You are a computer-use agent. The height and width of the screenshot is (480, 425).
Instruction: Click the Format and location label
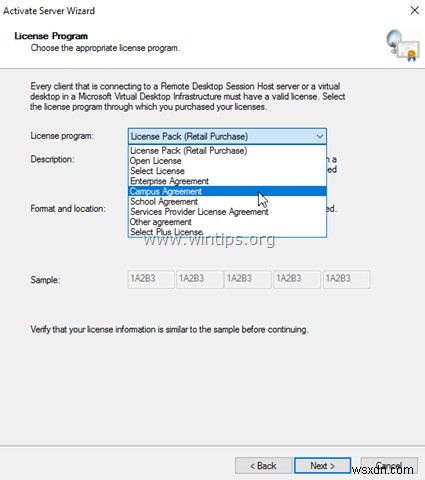coord(68,209)
